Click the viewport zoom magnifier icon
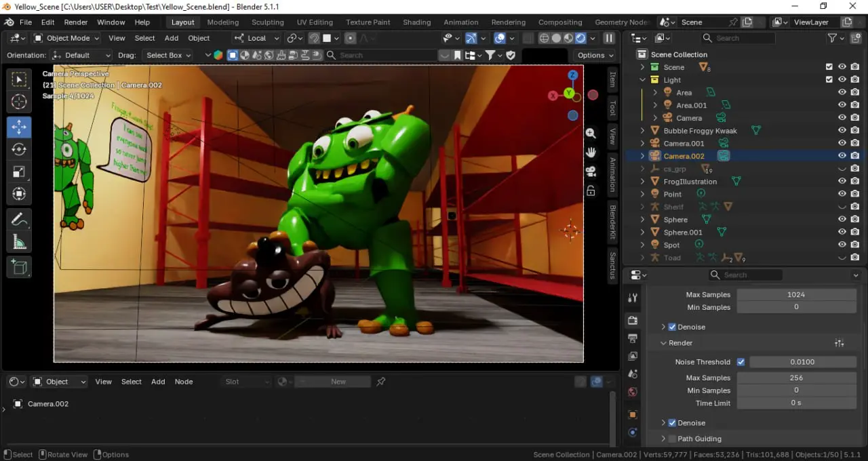This screenshot has width=868, height=461. pyautogui.click(x=591, y=134)
